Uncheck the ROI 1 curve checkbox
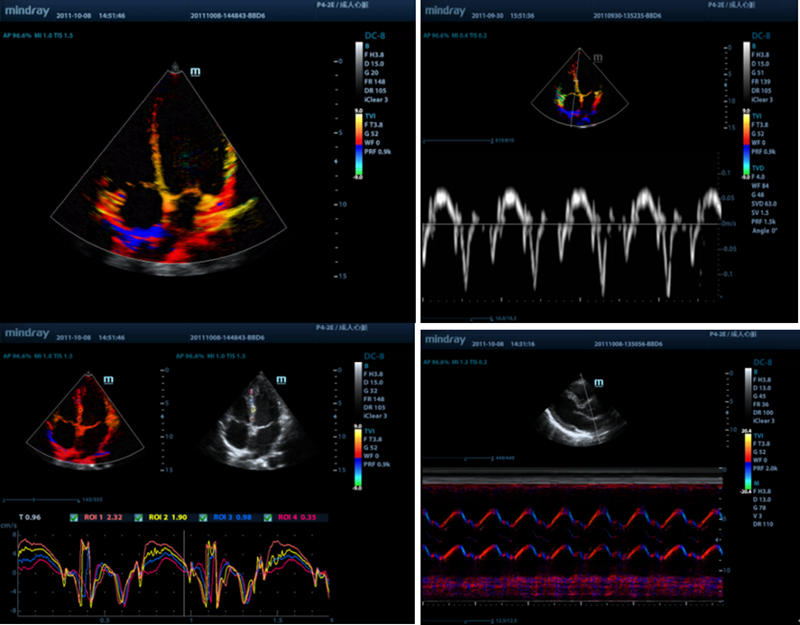The width and height of the screenshot is (800, 625). pyautogui.click(x=74, y=517)
